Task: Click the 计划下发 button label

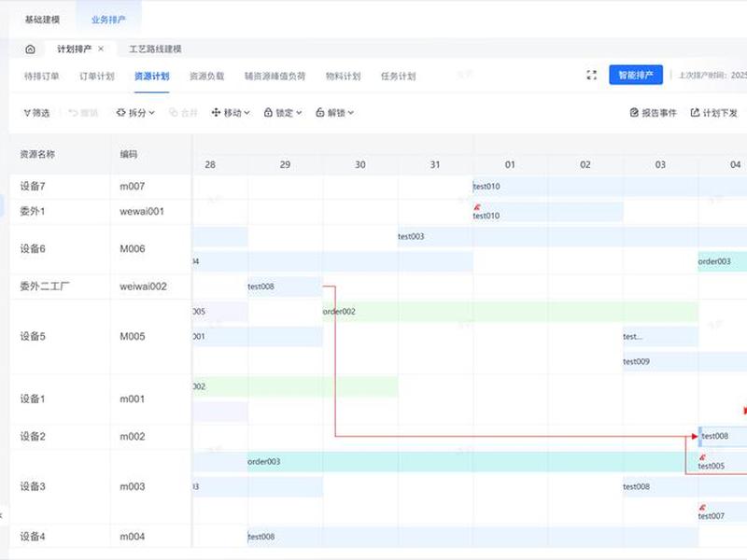Action: [720, 113]
